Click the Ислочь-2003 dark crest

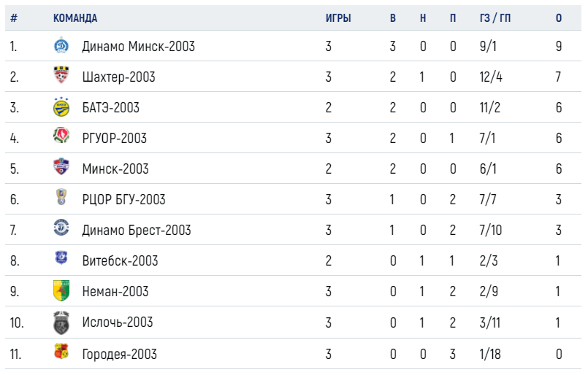[61, 322]
